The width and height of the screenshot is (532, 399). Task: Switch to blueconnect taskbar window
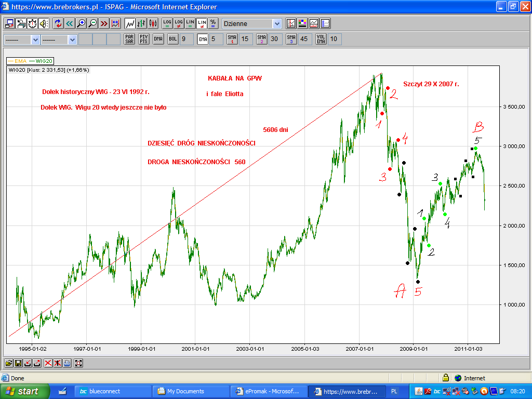pos(113,391)
